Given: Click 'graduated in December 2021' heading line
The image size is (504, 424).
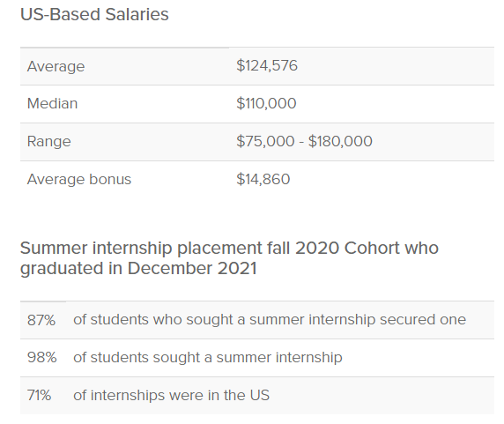Looking at the screenshot, I should coord(138,268).
